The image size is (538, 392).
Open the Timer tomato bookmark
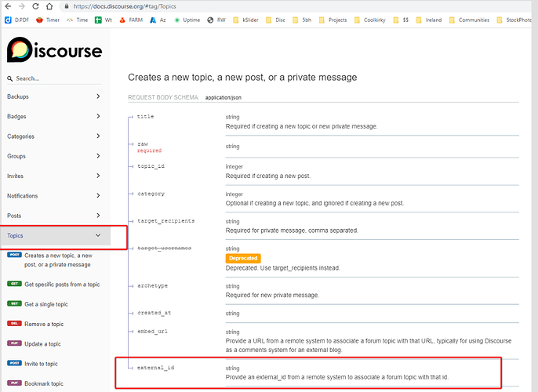48,20
